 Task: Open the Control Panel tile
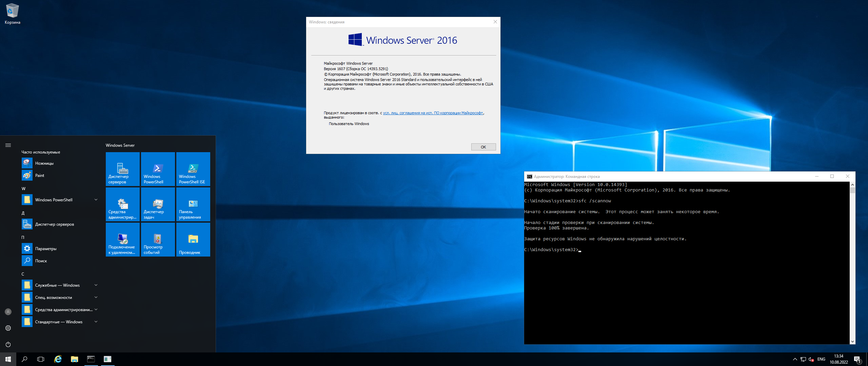point(193,204)
